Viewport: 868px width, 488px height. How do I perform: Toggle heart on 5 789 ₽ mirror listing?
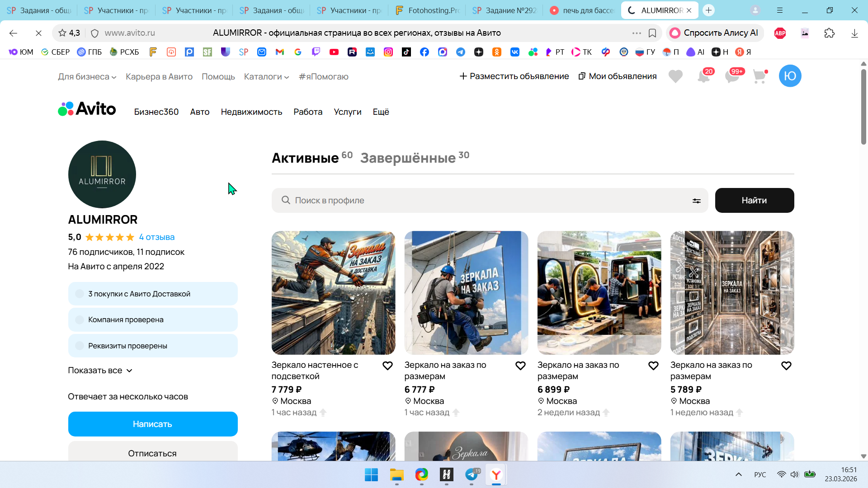(x=786, y=366)
